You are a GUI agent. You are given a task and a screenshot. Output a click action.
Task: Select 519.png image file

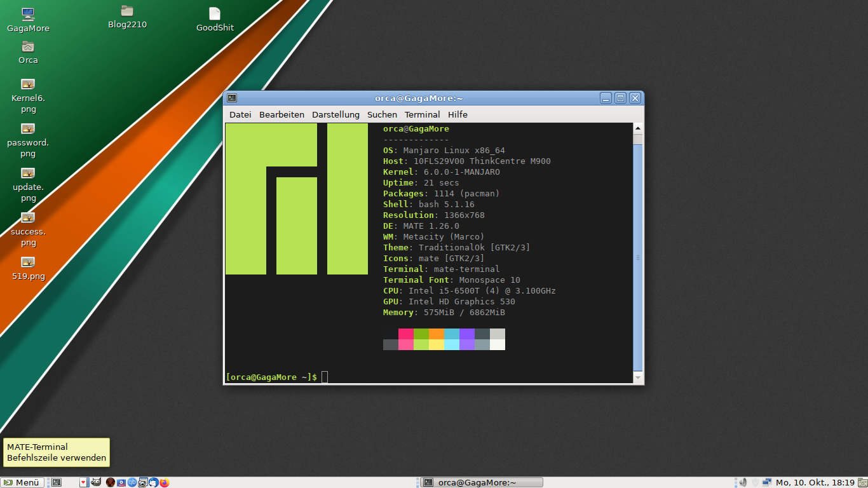[28, 268]
